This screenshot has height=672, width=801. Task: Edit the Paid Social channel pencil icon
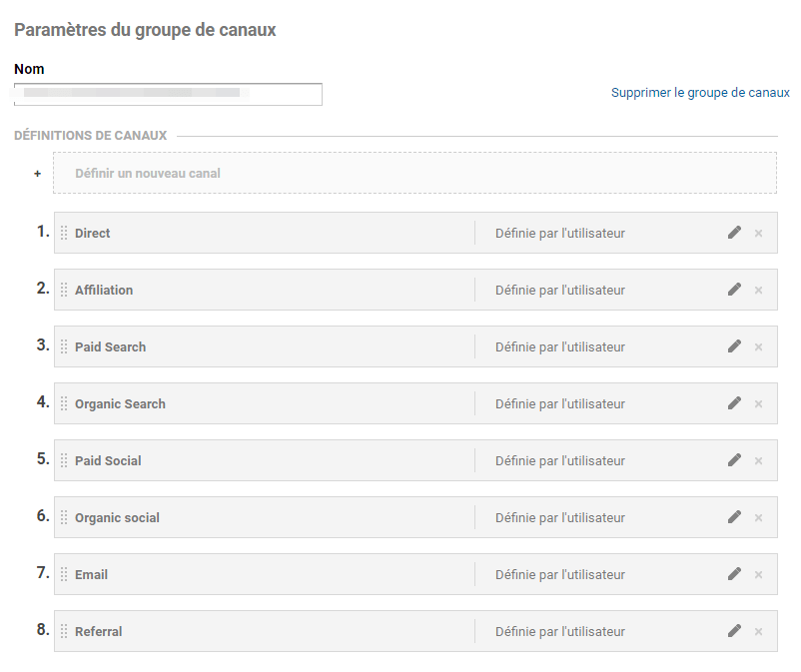[x=734, y=460]
